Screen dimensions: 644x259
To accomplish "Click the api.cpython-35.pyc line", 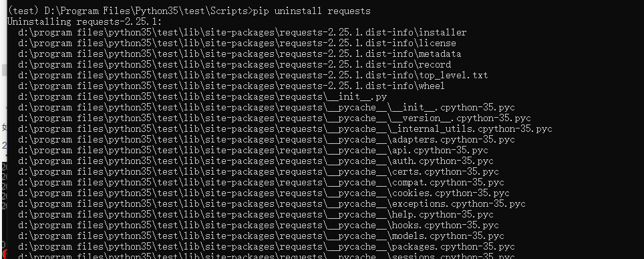I will coord(253,151).
